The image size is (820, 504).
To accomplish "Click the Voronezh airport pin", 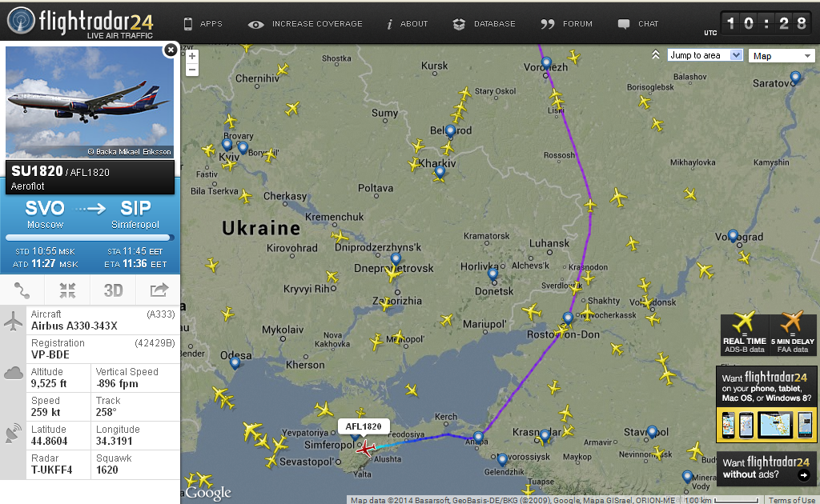I will click(x=546, y=64).
